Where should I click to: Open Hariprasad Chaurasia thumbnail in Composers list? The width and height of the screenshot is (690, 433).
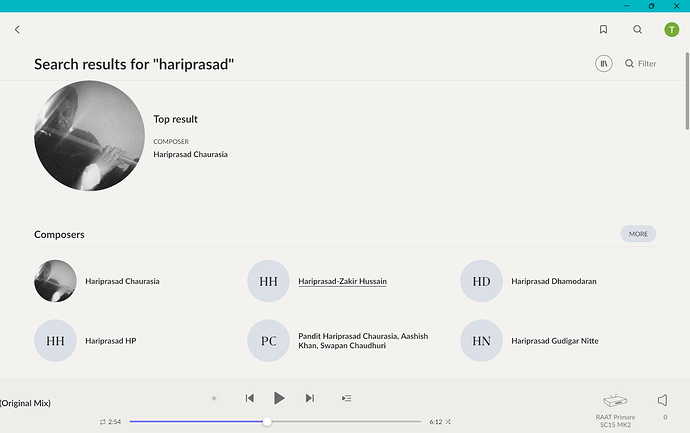(55, 281)
